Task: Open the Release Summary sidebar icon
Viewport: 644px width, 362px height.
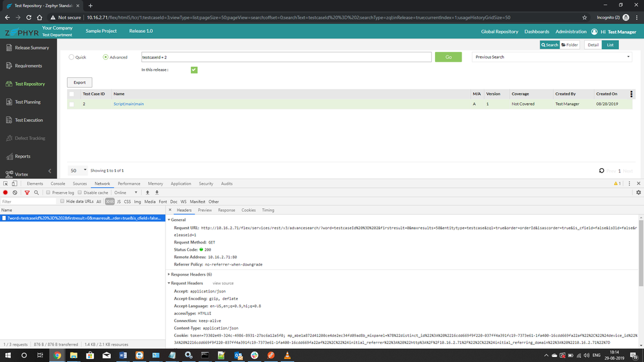Action: (9, 48)
